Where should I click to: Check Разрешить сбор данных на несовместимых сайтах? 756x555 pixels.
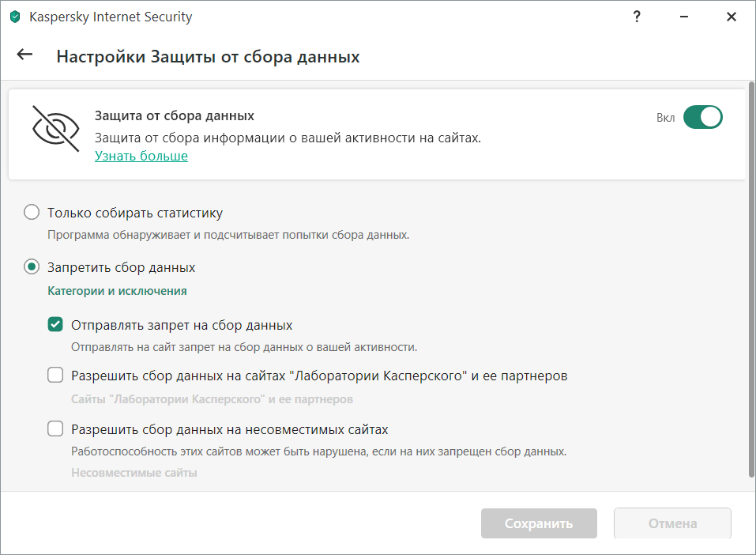pyautogui.click(x=55, y=429)
